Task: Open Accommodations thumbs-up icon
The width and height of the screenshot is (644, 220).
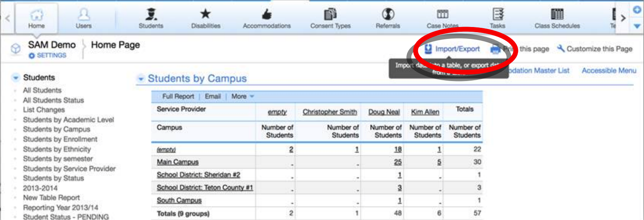Action: pyautogui.click(x=267, y=15)
